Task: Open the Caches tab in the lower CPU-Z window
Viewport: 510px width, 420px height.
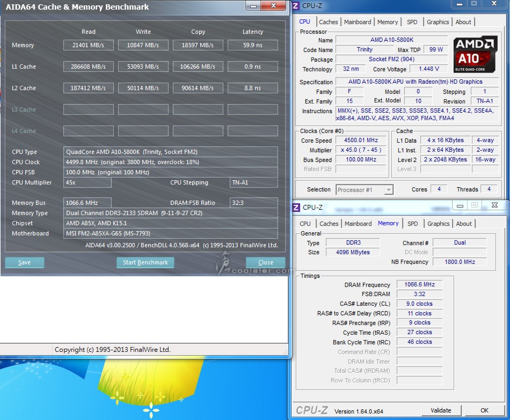Action: [329, 224]
